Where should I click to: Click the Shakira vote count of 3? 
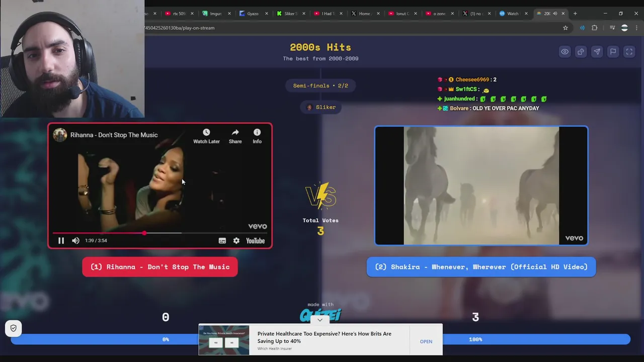click(x=475, y=317)
